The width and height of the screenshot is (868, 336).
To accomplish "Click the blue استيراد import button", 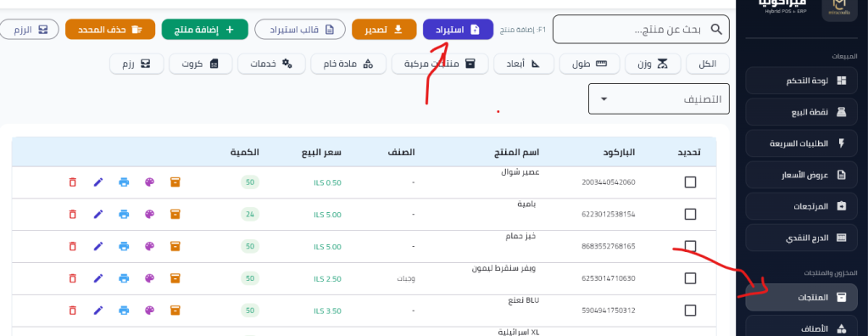I will pos(458,30).
